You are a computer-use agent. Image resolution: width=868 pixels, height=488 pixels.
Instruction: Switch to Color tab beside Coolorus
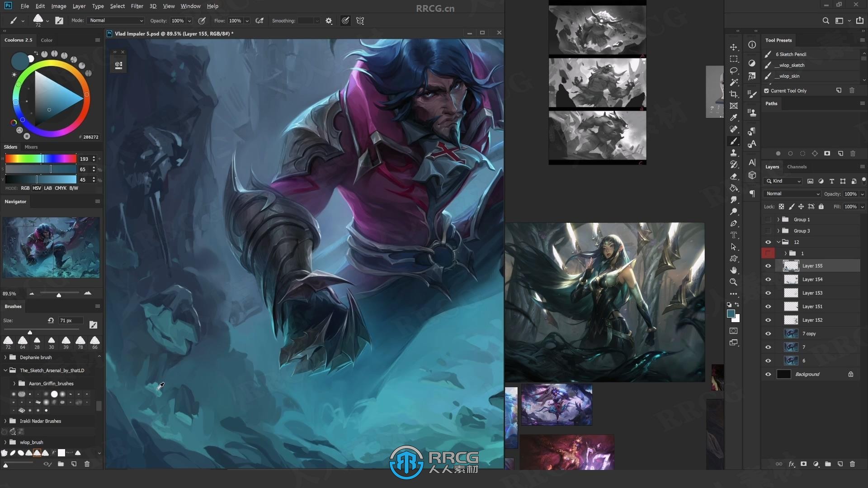47,40
